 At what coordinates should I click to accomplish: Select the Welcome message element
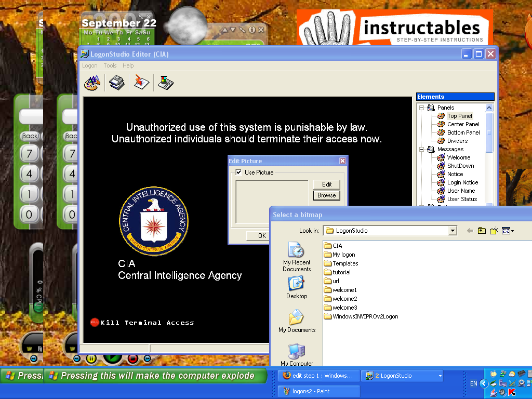click(x=459, y=157)
